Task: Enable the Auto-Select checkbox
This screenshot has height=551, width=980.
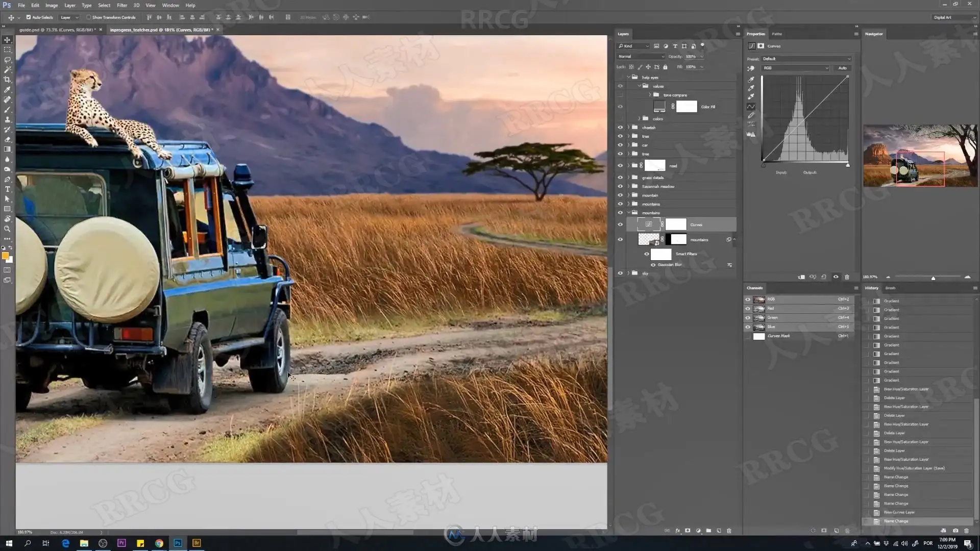Action: pos(29,17)
